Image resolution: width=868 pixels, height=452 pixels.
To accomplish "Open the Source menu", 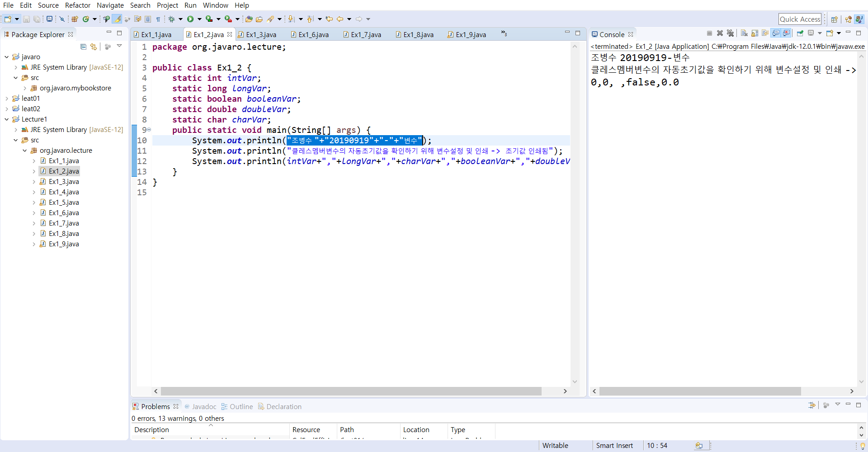I will pos(48,5).
